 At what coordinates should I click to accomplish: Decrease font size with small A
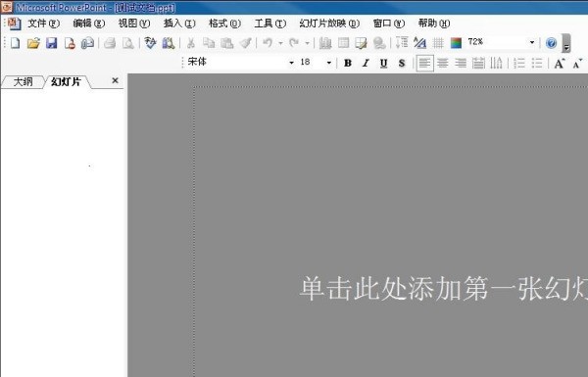(577, 63)
